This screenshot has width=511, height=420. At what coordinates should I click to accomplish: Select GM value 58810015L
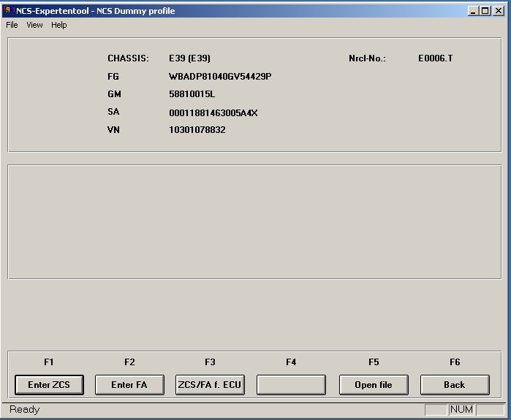pyautogui.click(x=192, y=94)
